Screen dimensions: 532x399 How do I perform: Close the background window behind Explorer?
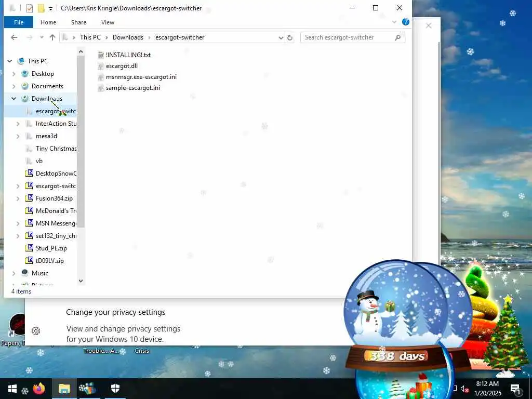tap(429, 25)
